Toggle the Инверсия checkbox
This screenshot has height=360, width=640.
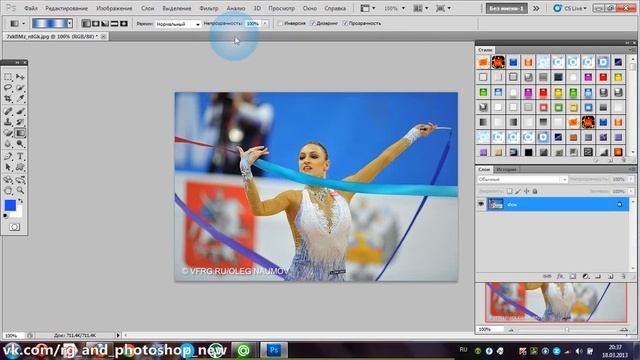[280, 24]
